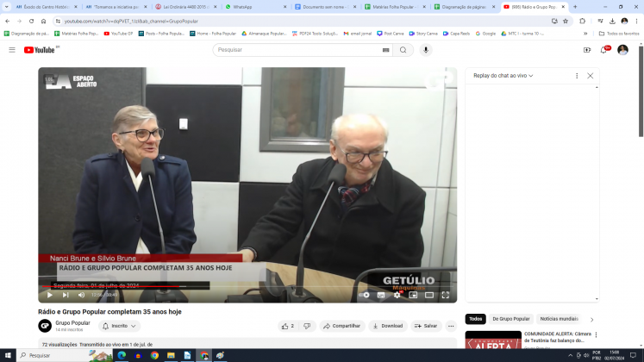Like the video with thumbs up
The image size is (644, 362).
click(287, 326)
